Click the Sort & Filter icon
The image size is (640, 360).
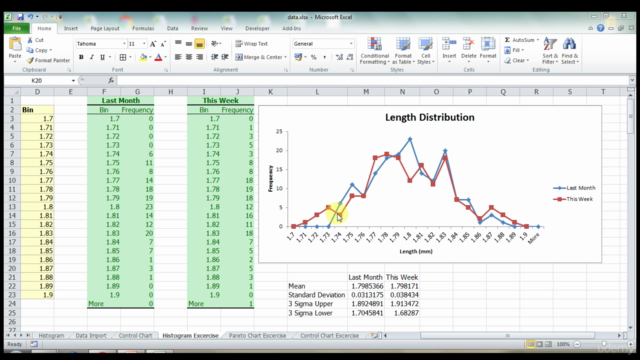[x=550, y=44]
